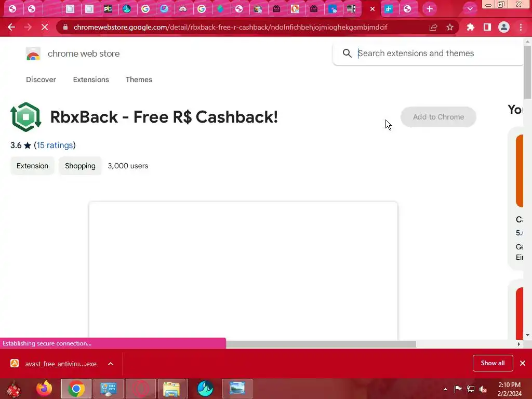
Task: Click the vertical page scrollbar
Action: click(x=527, y=72)
